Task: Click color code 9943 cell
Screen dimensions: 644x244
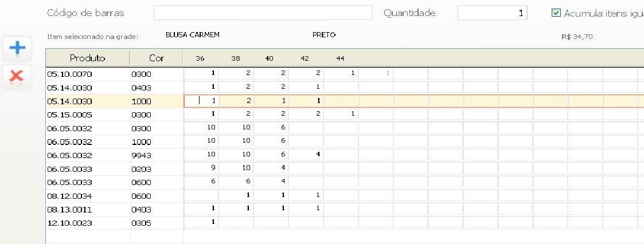Action: pyautogui.click(x=156, y=155)
